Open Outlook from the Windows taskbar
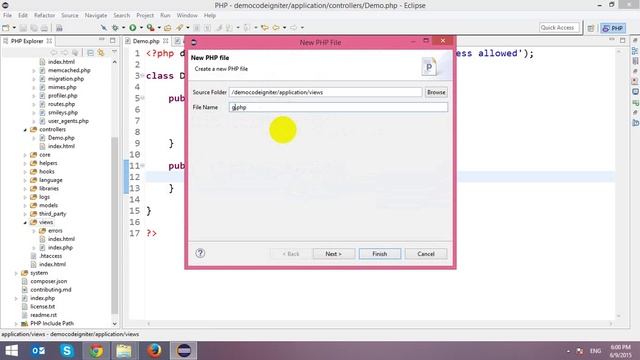This screenshot has width=640, height=360. pos(38,351)
